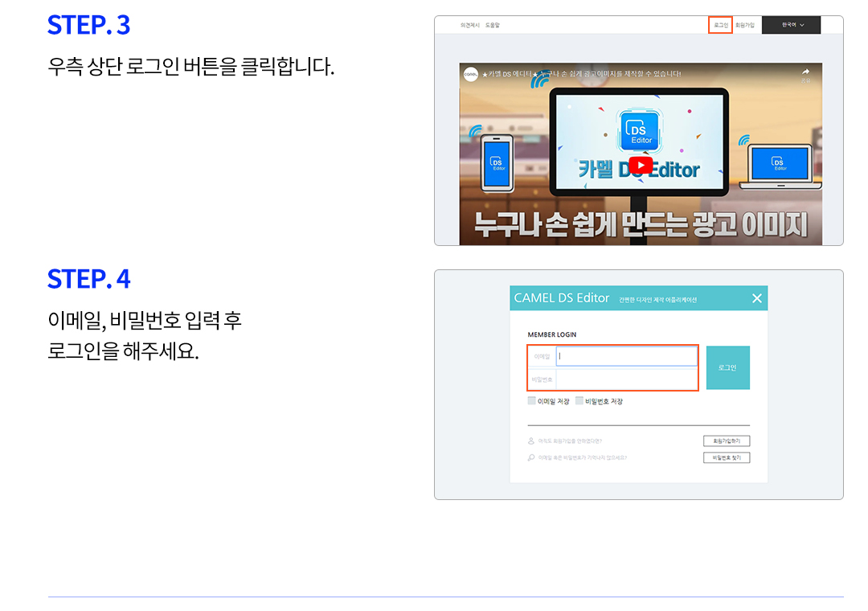The width and height of the screenshot is (868, 611).
Task: Click the 'STEP. 4' heading
Action: (88, 279)
